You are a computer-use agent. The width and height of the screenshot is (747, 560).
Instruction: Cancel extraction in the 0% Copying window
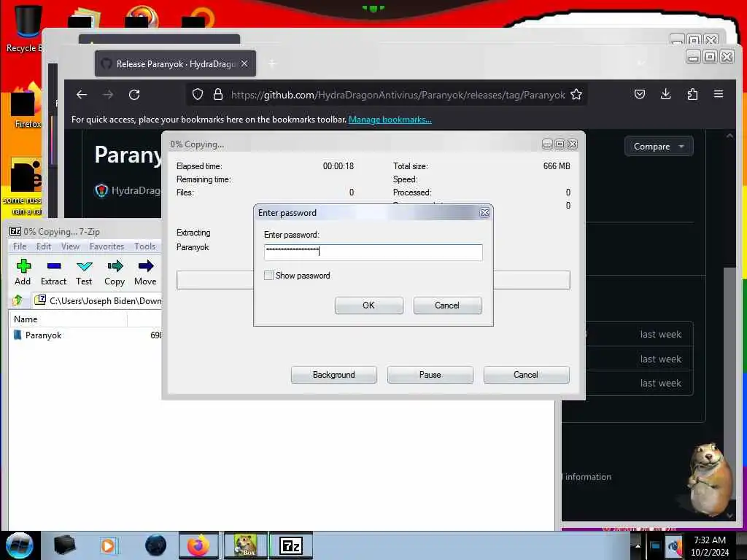526,375
